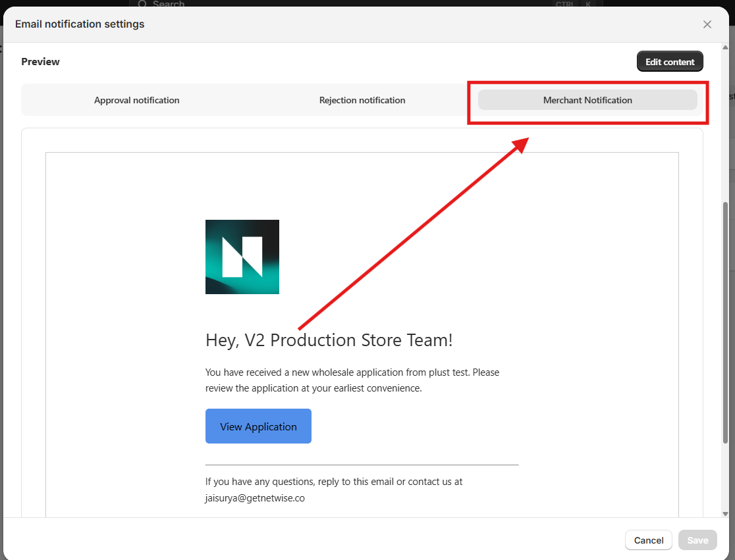Click the store logo image in preview

pyautogui.click(x=242, y=257)
